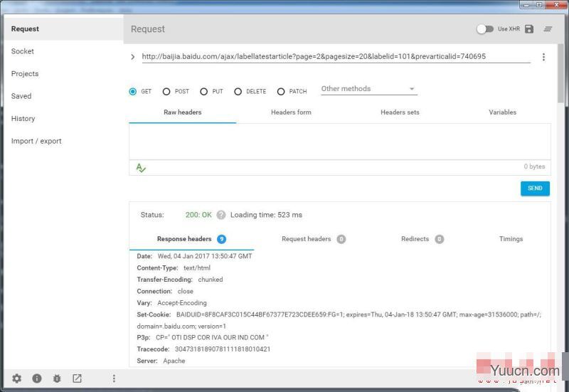This screenshot has width=569, height=392.
Task: Minimize the application window
Action: point(526,5)
